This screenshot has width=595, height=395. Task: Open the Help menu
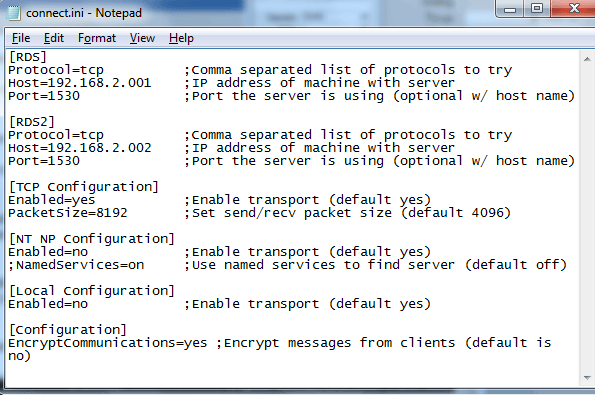coord(181,38)
